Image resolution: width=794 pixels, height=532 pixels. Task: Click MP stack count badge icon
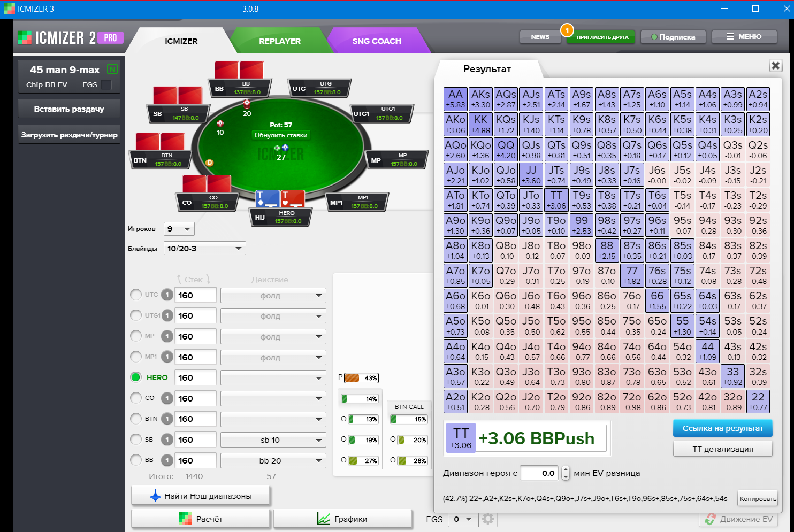(x=167, y=336)
